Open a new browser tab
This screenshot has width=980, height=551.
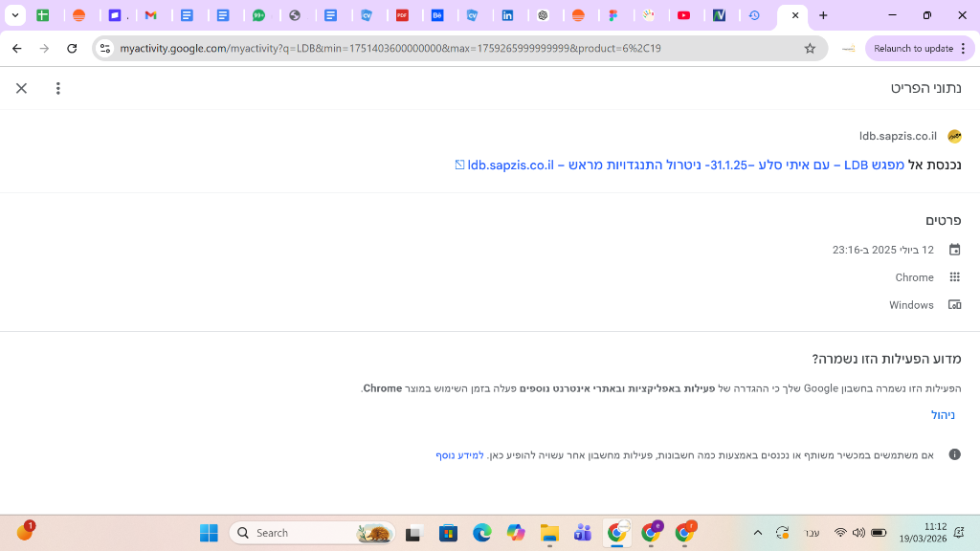[823, 15]
